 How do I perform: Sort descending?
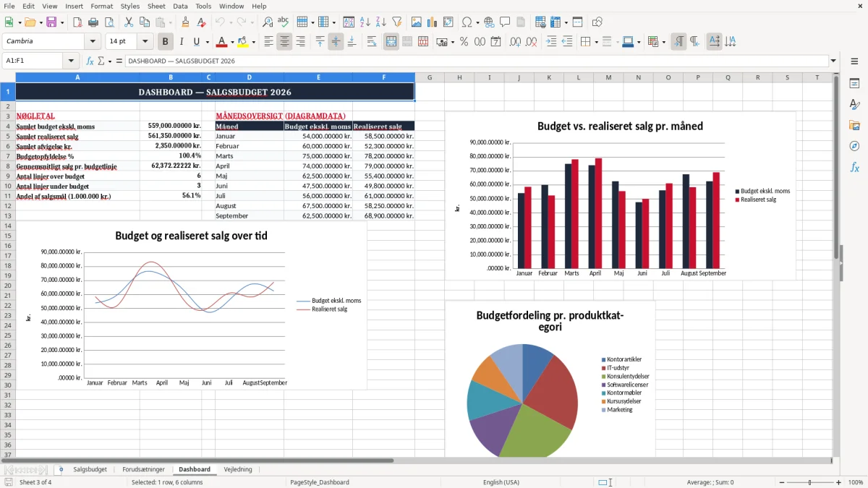coord(380,22)
